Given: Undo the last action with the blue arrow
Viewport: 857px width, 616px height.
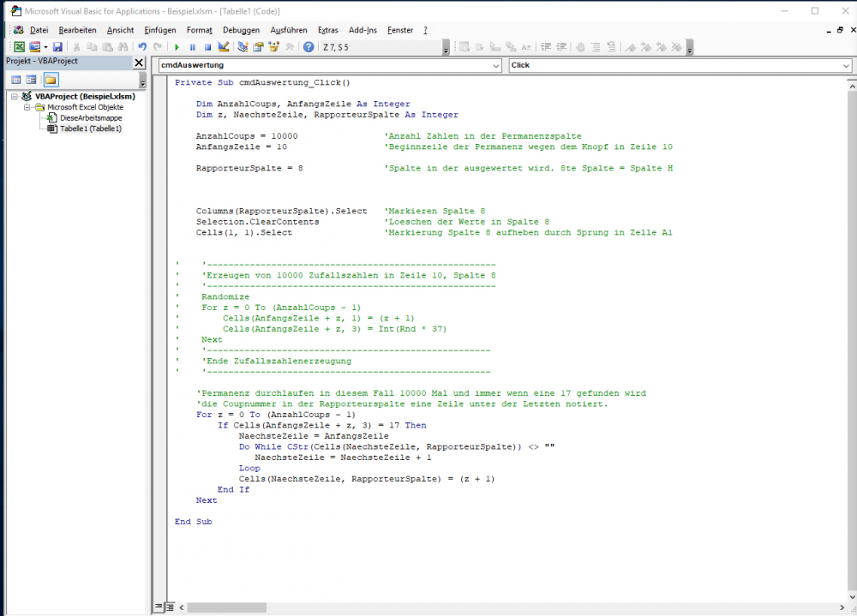Looking at the screenshot, I should [142, 47].
